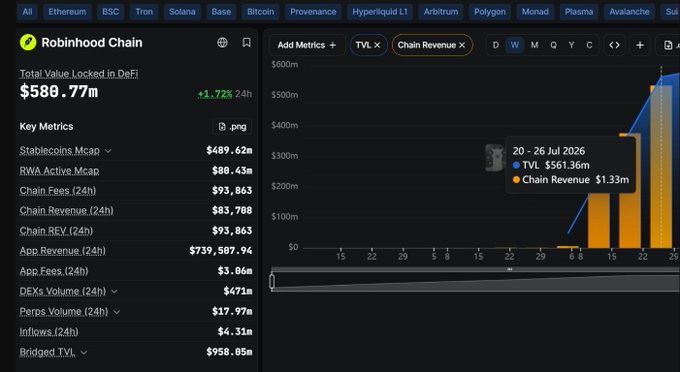Expand Perps Volume (24h) chevron
The image size is (680, 372).
point(117,312)
